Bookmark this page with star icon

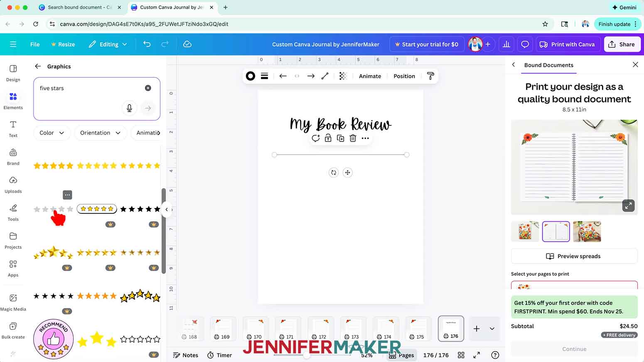(x=545, y=24)
